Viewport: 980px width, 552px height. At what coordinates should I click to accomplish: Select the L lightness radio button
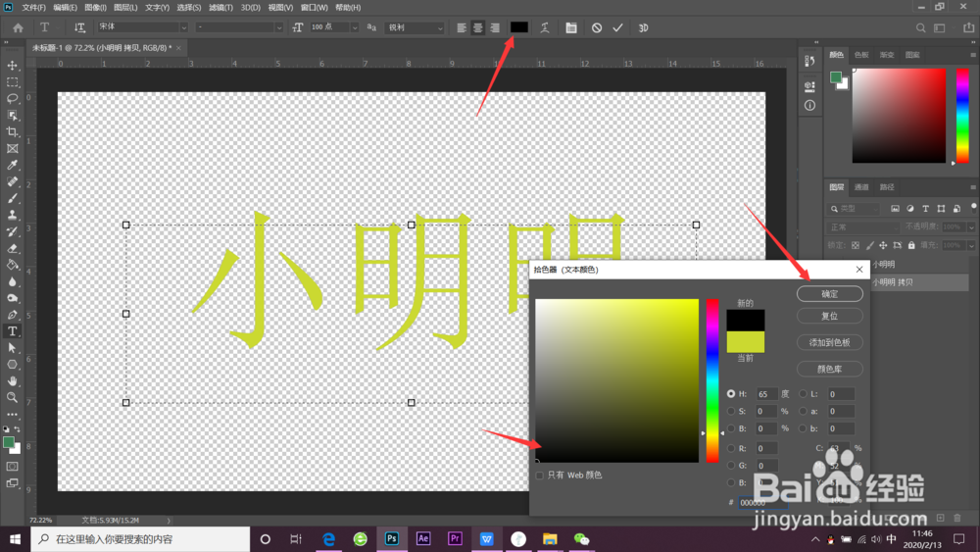(804, 394)
